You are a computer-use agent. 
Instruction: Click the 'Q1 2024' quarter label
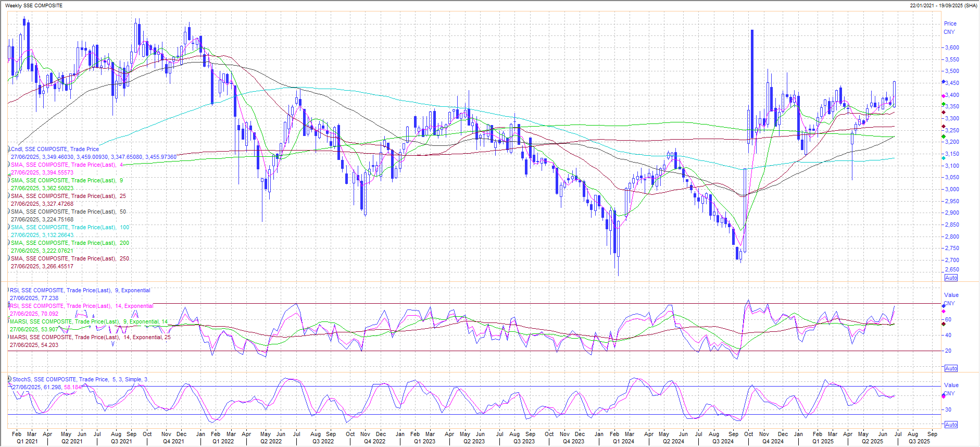coord(623,441)
